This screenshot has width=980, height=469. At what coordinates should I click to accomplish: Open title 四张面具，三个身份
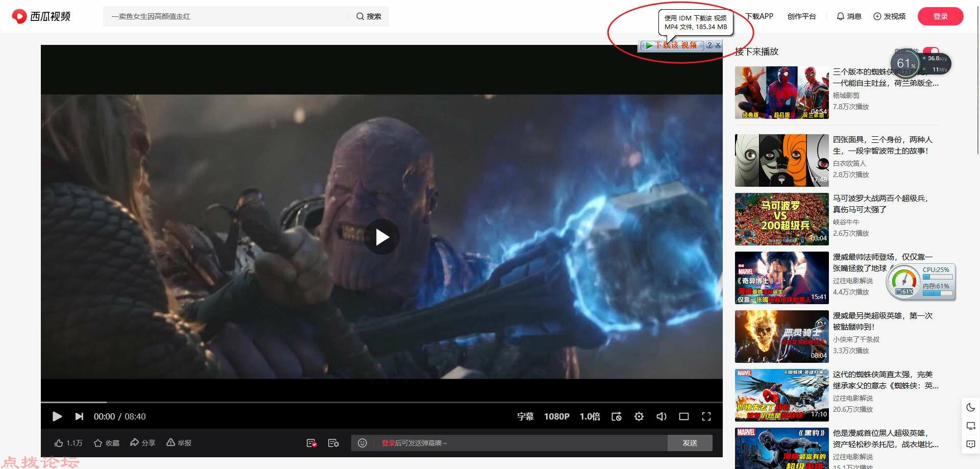883,145
